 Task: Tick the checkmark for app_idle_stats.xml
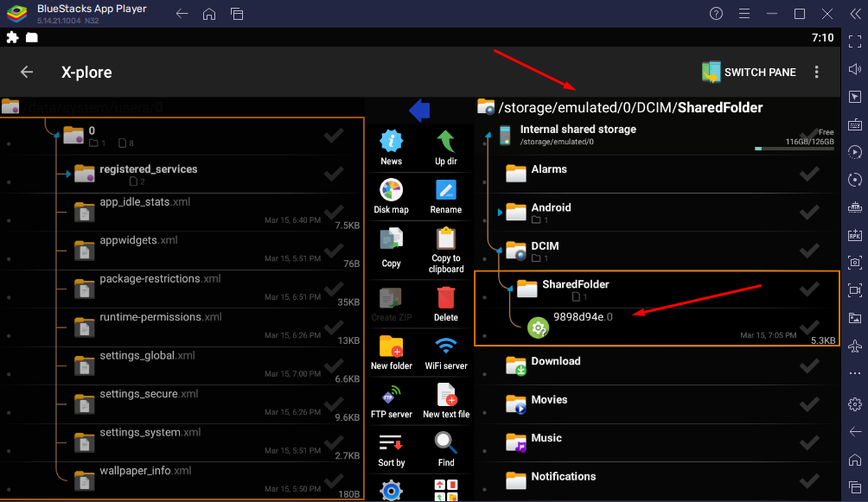(333, 212)
